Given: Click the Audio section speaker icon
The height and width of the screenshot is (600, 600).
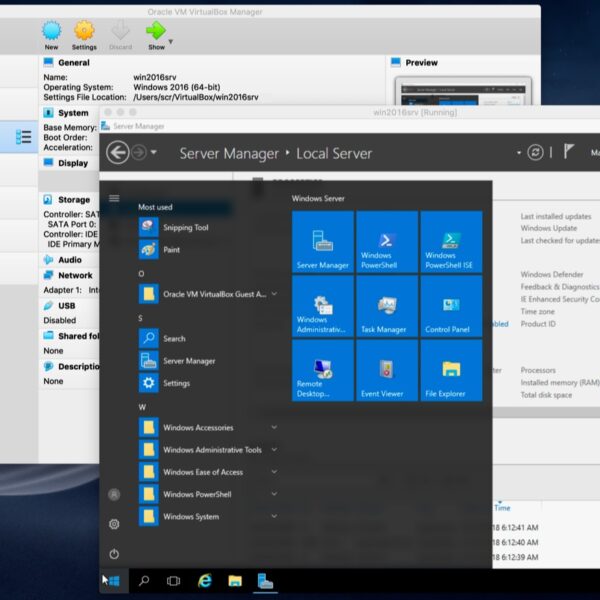Looking at the screenshot, I should (48, 259).
